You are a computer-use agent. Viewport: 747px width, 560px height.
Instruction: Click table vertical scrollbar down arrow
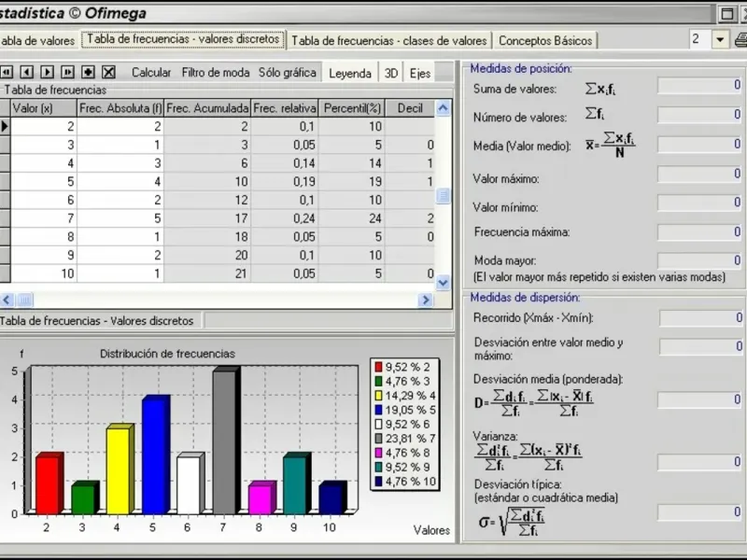tap(443, 283)
